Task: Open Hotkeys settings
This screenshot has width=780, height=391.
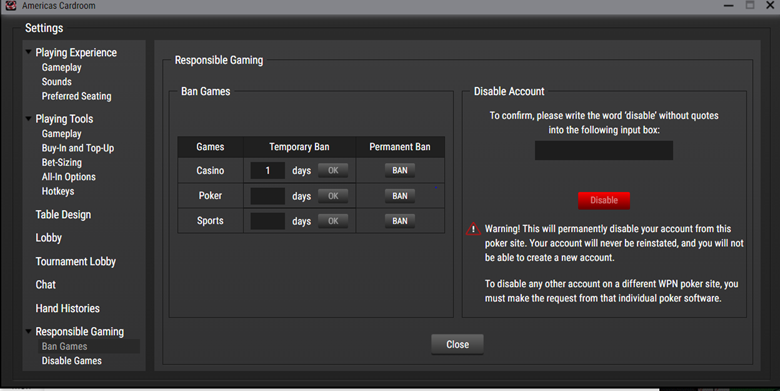Action: pyautogui.click(x=58, y=191)
